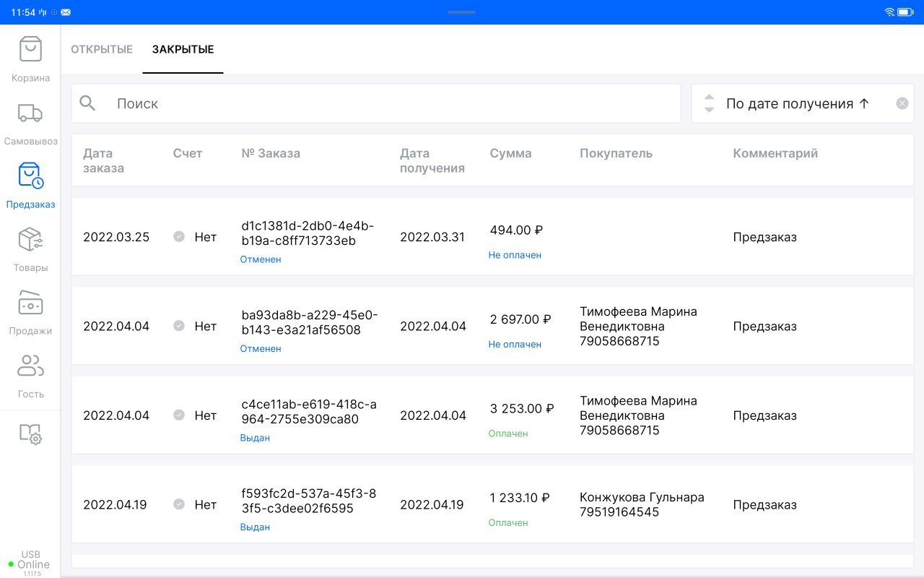The height and width of the screenshot is (578, 924).
Task: Click order date 2022.04.19 in first column
Action: click(x=115, y=504)
